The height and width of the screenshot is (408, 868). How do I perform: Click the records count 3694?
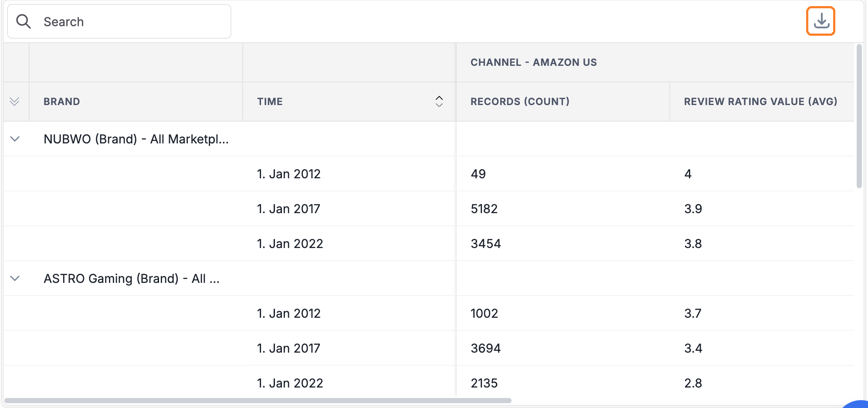coord(486,348)
